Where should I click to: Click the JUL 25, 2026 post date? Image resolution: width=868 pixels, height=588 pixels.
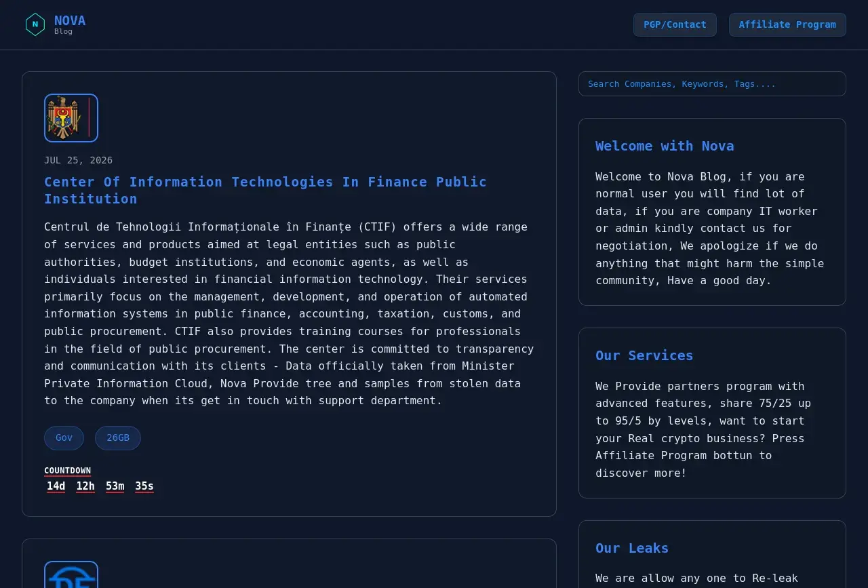[x=79, y=161]
